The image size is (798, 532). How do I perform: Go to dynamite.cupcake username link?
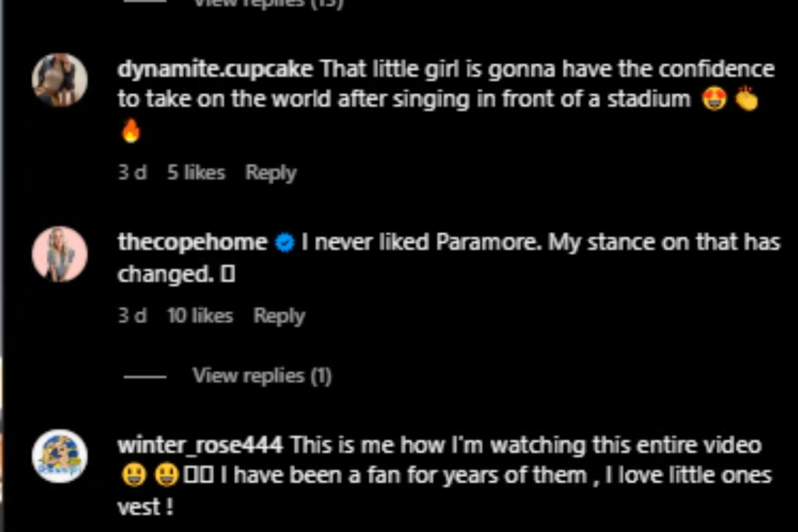click(x=215, y=69)
